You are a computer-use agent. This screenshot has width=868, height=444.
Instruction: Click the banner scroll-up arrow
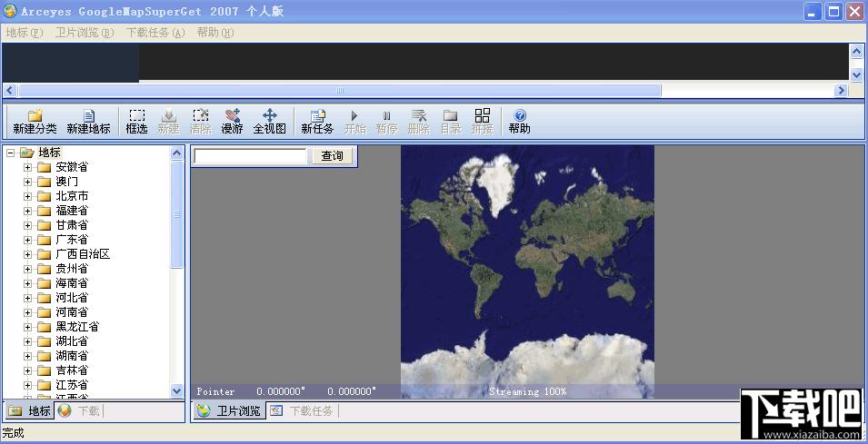pos(857,51)
